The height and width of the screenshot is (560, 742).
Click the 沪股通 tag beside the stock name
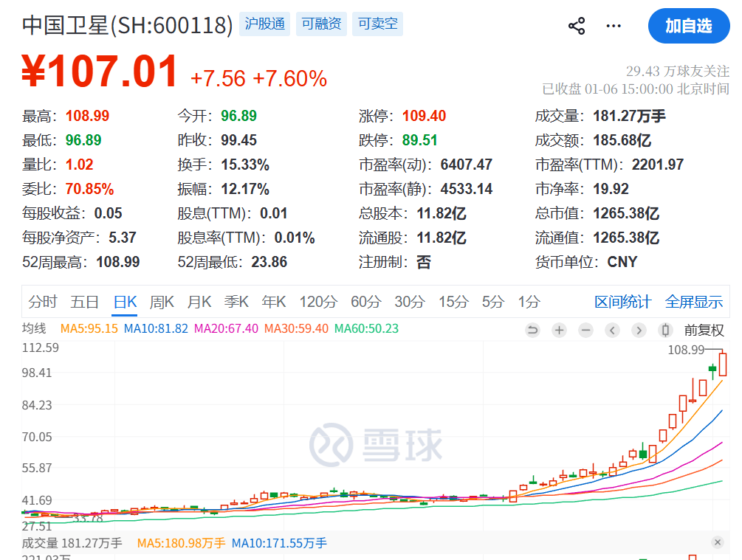coord(264,24)
